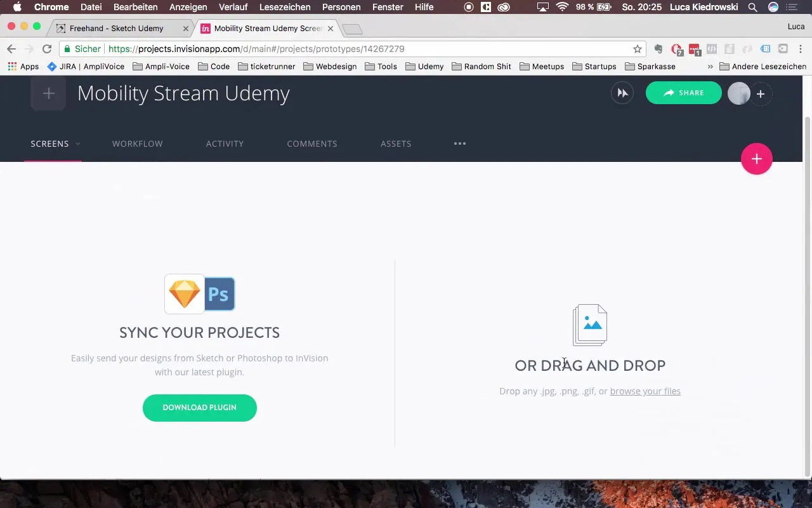Expand the SCREENS tab dropdown arrow
The image size is (812, 508).
78,144
